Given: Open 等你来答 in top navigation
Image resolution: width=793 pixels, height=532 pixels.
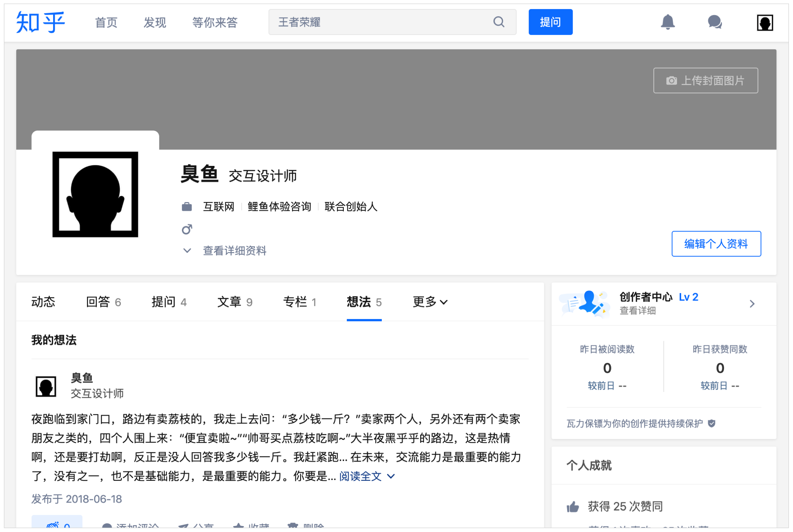Looking at the screenshot, I should click(215, 23).
